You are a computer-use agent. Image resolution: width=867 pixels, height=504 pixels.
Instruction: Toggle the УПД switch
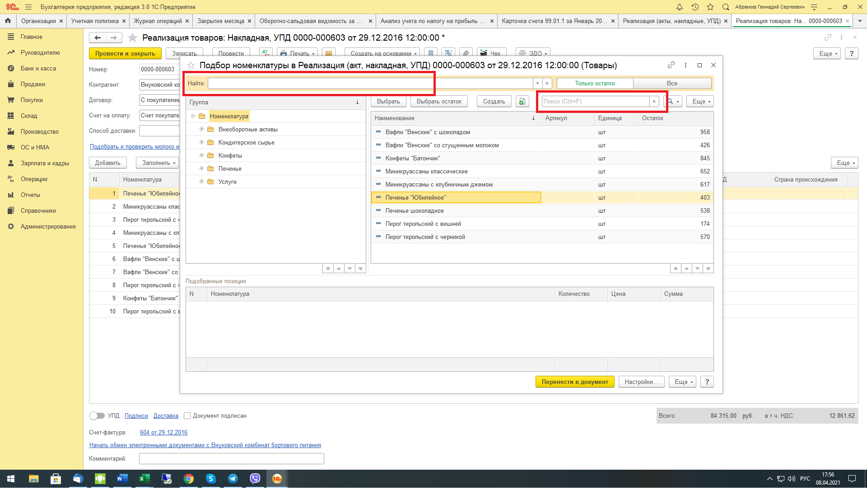point(97,415)
